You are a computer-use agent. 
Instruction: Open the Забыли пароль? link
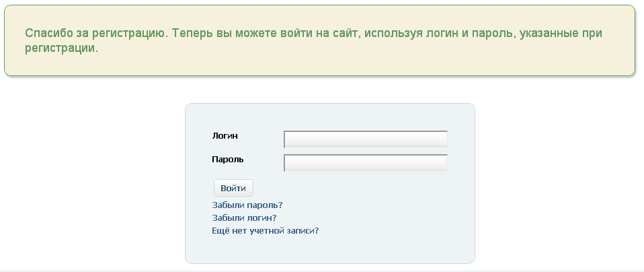tap(247, 205)
